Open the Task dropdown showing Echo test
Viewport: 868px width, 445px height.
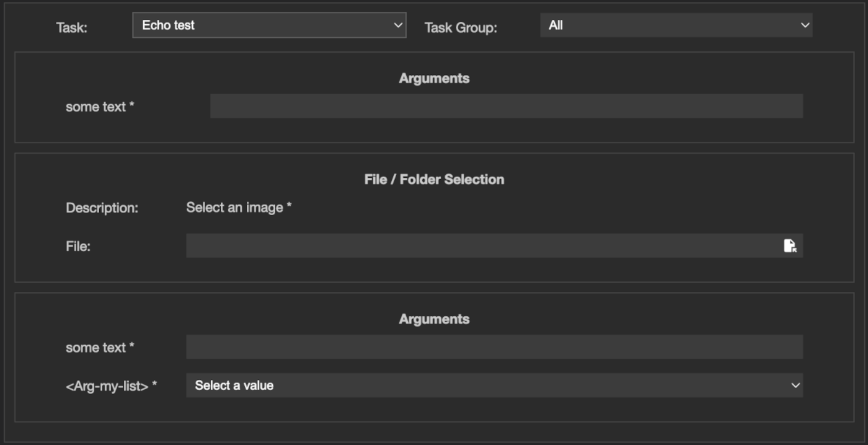pos(269,25)
